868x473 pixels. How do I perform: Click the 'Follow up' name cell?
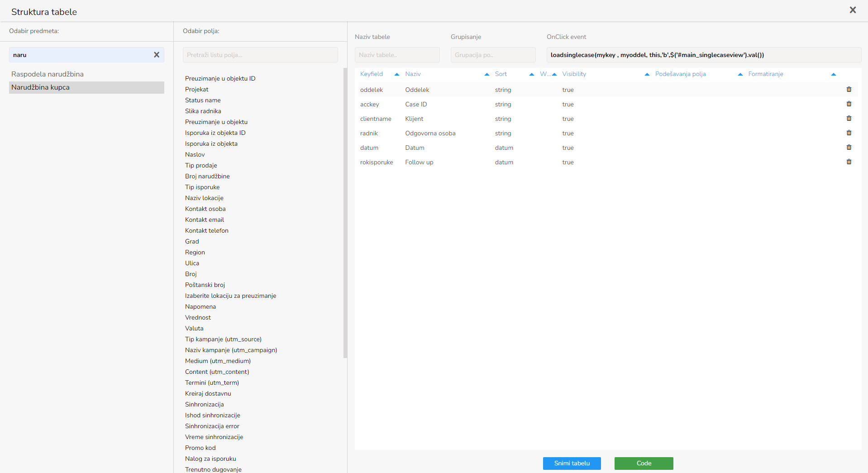coord(419,162)
